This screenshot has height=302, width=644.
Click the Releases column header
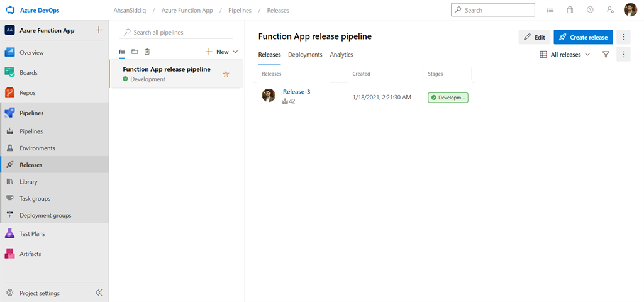272,74
